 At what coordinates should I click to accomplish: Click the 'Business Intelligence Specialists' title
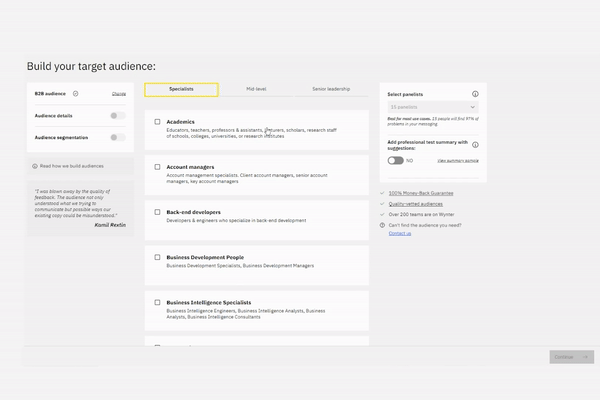click(209, 302)
